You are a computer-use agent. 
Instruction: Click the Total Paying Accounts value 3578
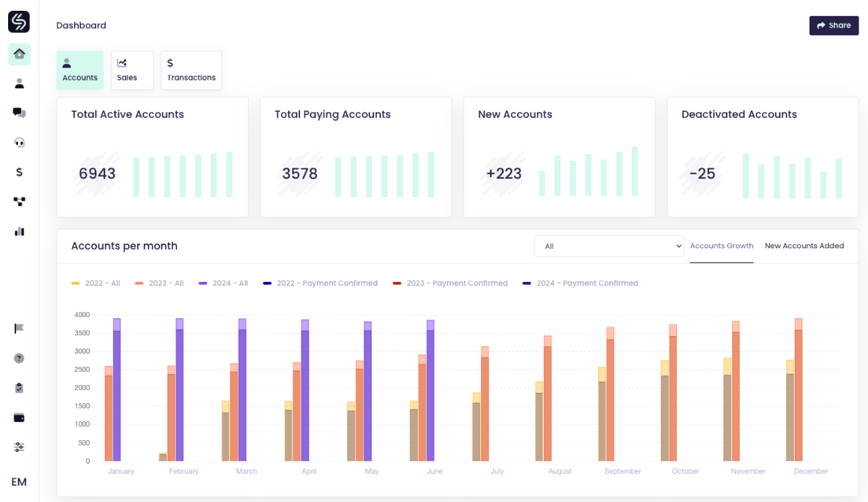click(300, 174)
